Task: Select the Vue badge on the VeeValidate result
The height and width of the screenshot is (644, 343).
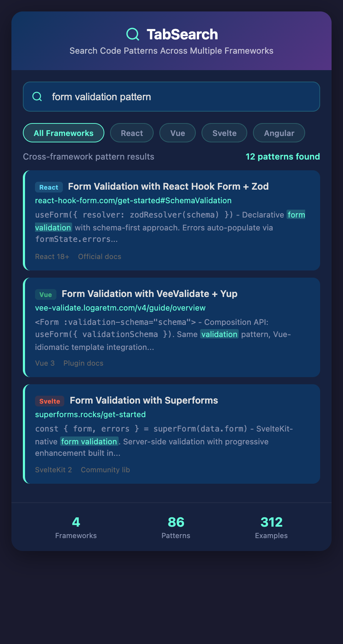Action: tap(45, 294)
